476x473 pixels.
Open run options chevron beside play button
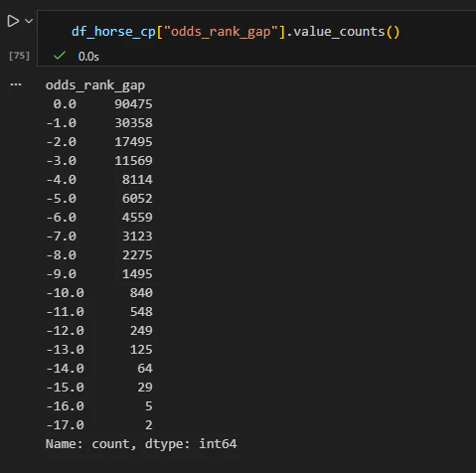pyautogui.click(x=29, y=21)
